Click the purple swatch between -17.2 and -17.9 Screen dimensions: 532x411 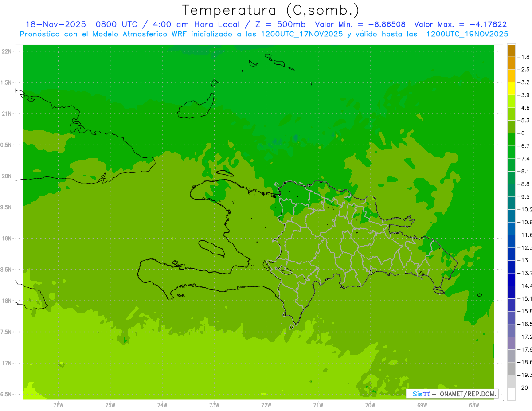(x=511, y=343)
